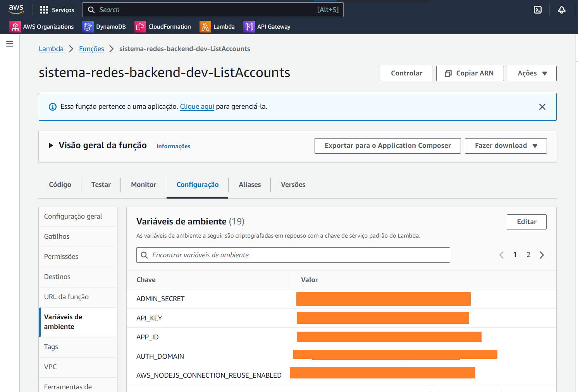Open the API Gateway favorite shortcut

pos(267,26)
